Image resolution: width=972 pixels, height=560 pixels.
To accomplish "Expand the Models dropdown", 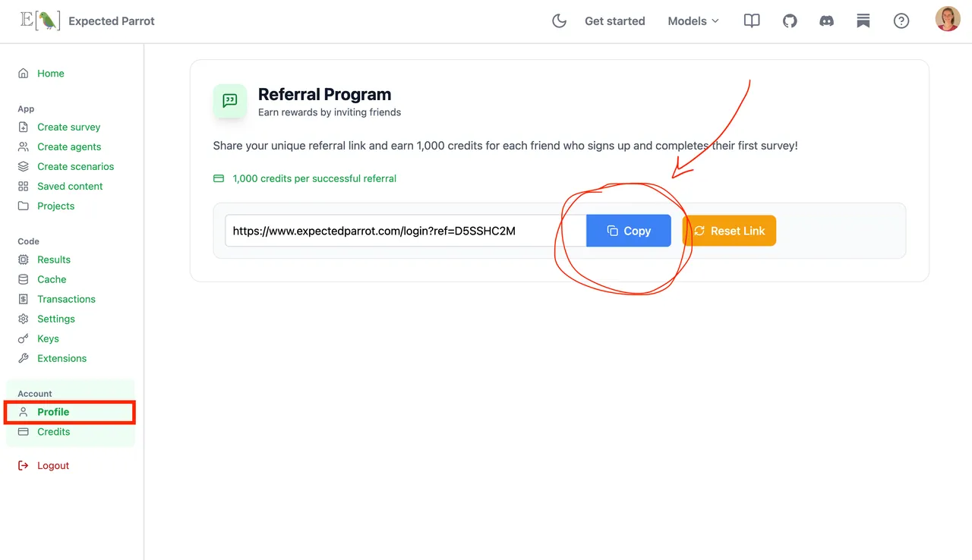I will coord(693,21).
